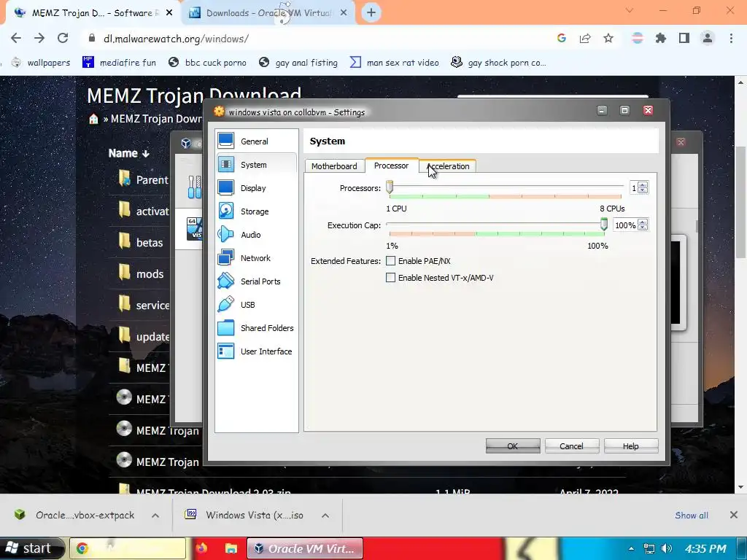The image size is (747, 560).
Task: Toggle the Chrome side panel icon
Action: pyautogui.click(x=684, y=38)
